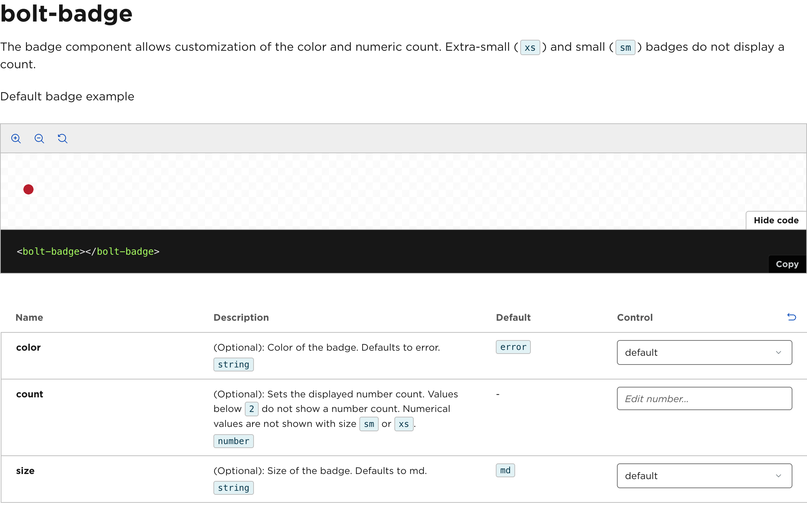Click the 'xs' code tag in intro paragraph

tap(530, 47)
